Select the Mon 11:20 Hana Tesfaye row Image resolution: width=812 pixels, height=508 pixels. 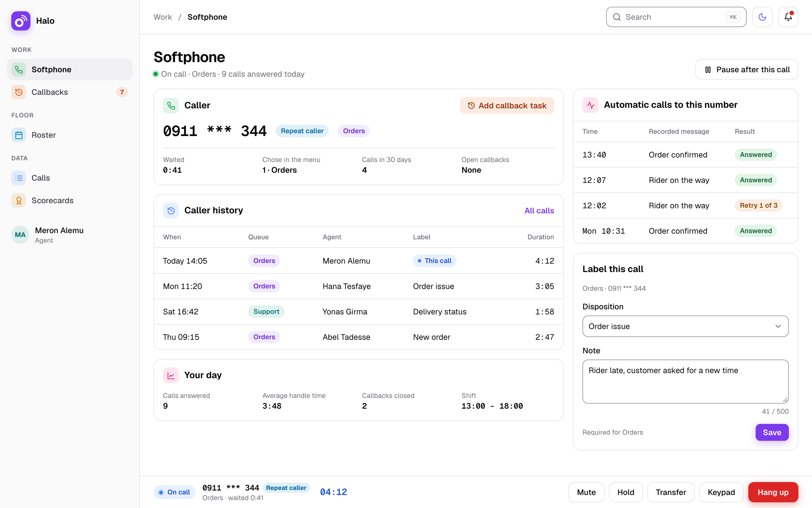[358, 286]
